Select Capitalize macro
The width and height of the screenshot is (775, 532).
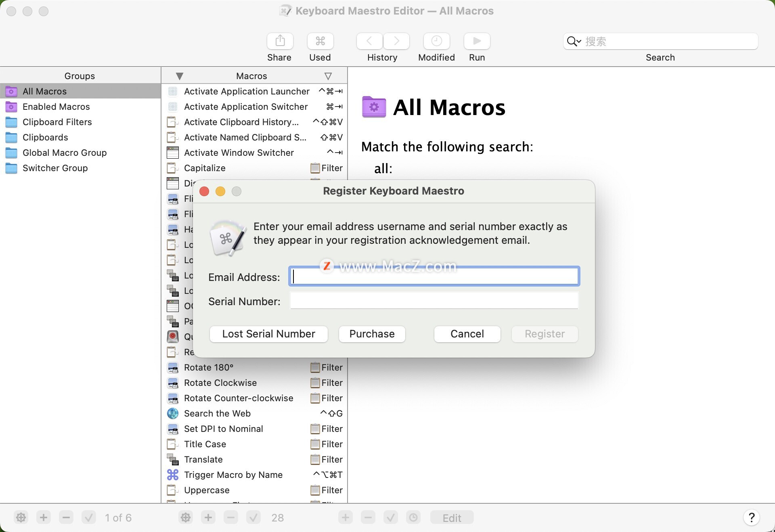tap(254, 168)
